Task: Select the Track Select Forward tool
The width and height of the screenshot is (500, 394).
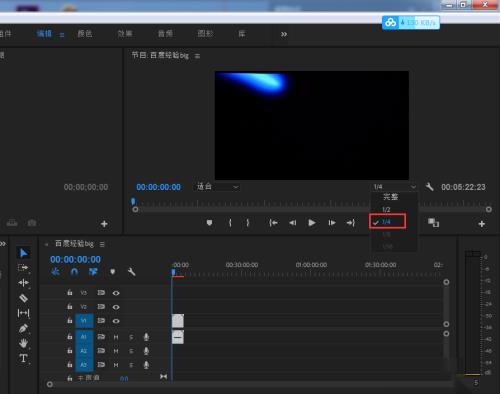Action: pyautogui.click(x=23, y=268)
